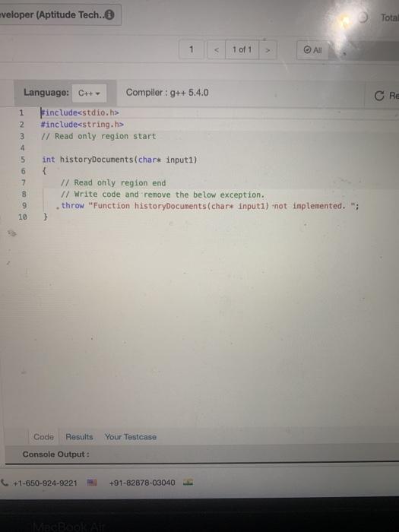
Task: Click phone number +91-82878-03040
Action: click(x=142, y=483)
